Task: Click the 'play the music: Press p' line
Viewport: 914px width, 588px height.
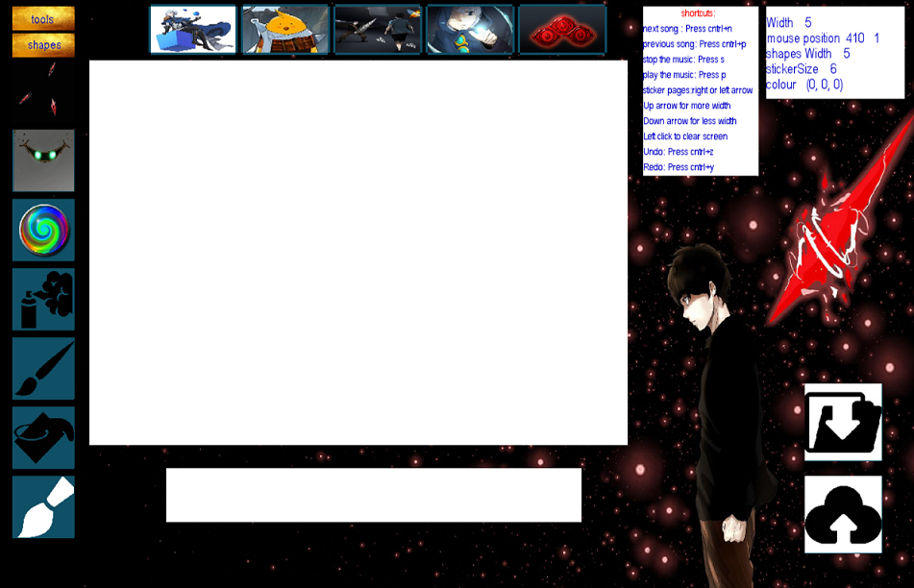Action: [x=684, y=75]
